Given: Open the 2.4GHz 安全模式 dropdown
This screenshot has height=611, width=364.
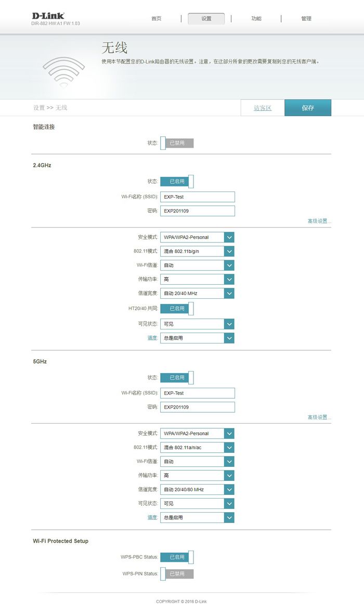Looking at the screenshot, I should (x=197, y=237).
